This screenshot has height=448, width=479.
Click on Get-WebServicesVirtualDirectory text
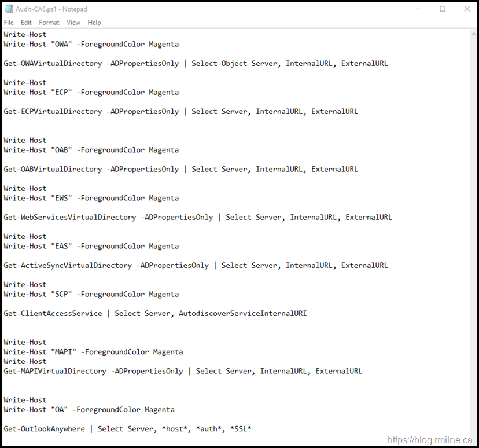pos(69,217)
